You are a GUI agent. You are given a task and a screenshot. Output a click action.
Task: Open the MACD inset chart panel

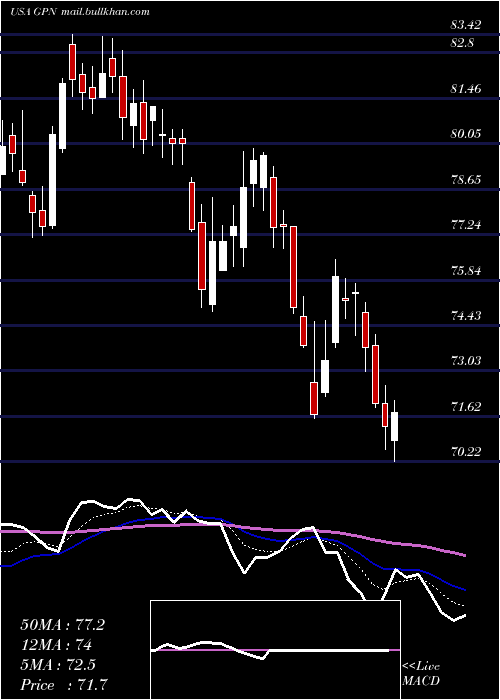click(275, 650)
